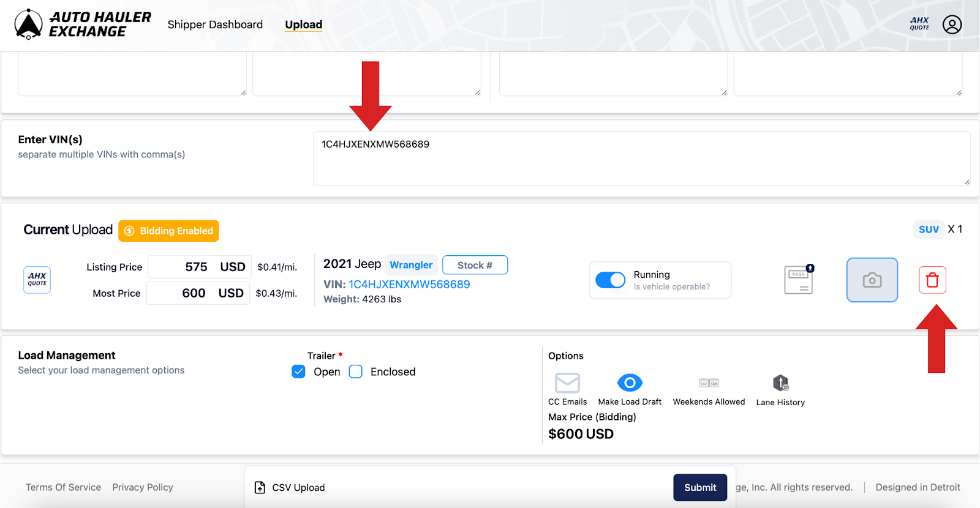The width and height of the screenshot is (980, 508).
Task: Open the Privacy Policy link
Action: click(x=143, y=487)
